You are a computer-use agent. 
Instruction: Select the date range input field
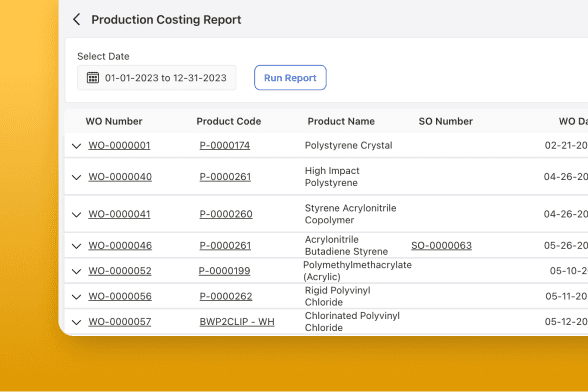point(157,78)
